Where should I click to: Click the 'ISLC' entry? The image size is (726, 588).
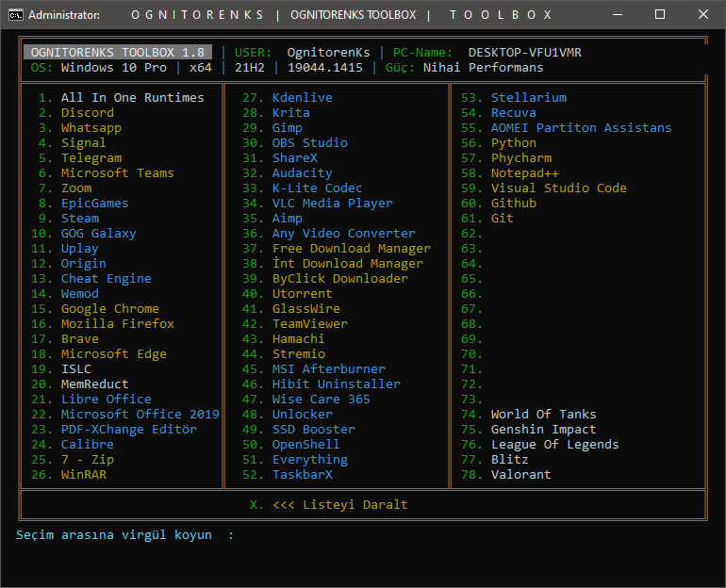point(76,369)
